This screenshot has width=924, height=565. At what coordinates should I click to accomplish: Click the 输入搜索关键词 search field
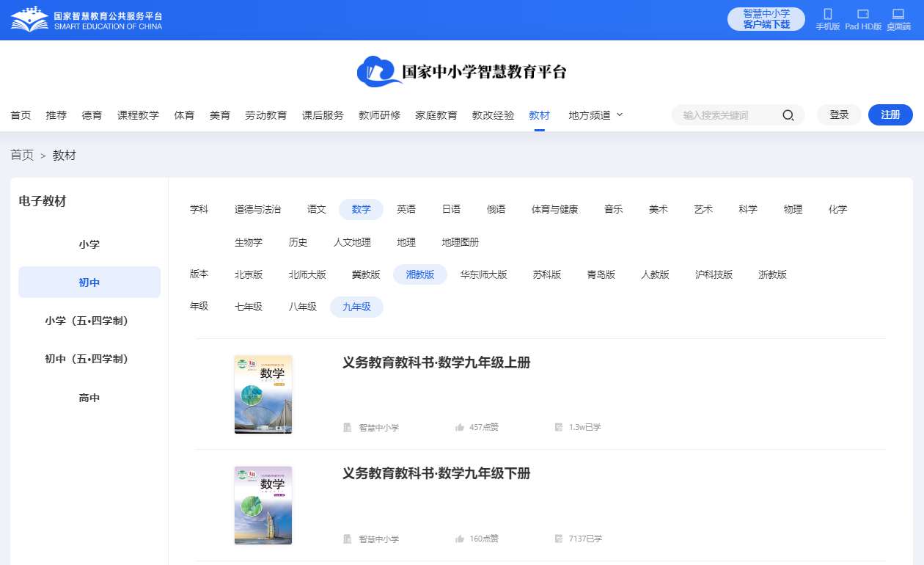tap(726, 115)
